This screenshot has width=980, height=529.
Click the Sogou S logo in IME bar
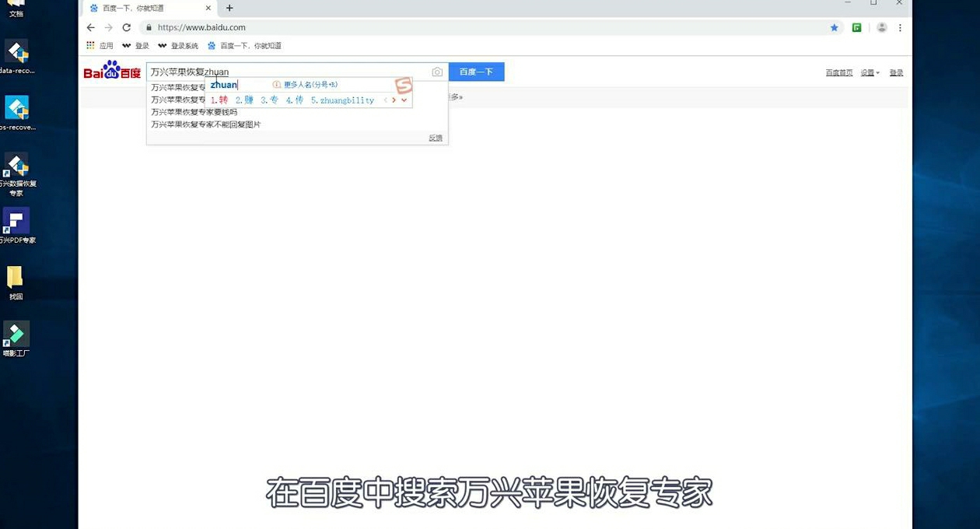point(404,86)
